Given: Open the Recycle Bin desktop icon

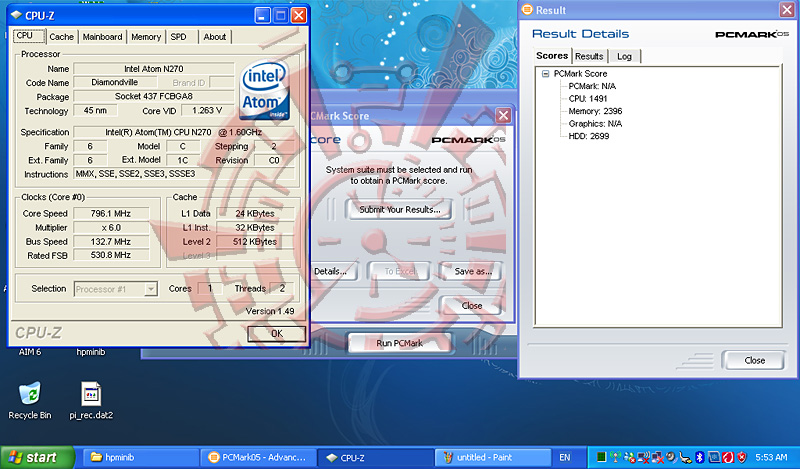Looking at the screenshot, I should click(x=30, y=393).
